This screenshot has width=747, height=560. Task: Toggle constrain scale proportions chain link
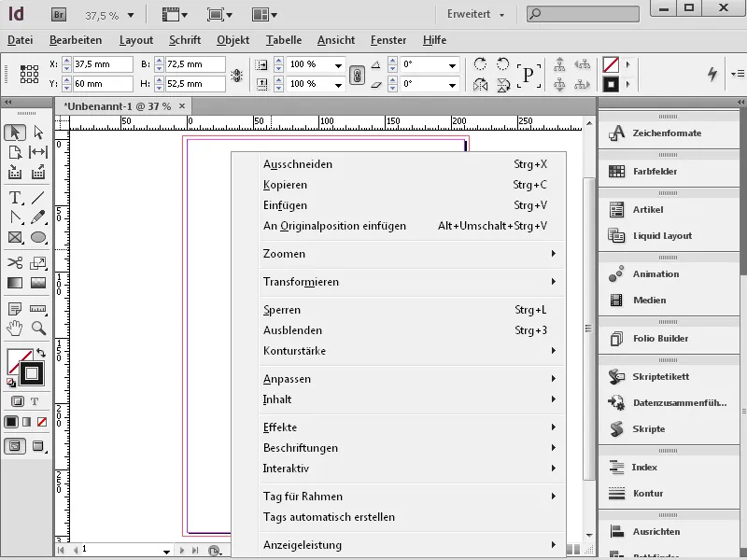357,75
